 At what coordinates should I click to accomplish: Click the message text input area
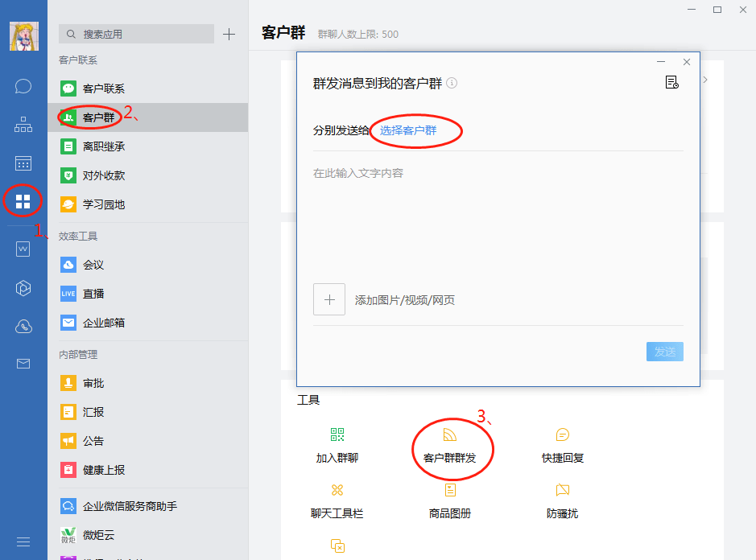[498, 217]
